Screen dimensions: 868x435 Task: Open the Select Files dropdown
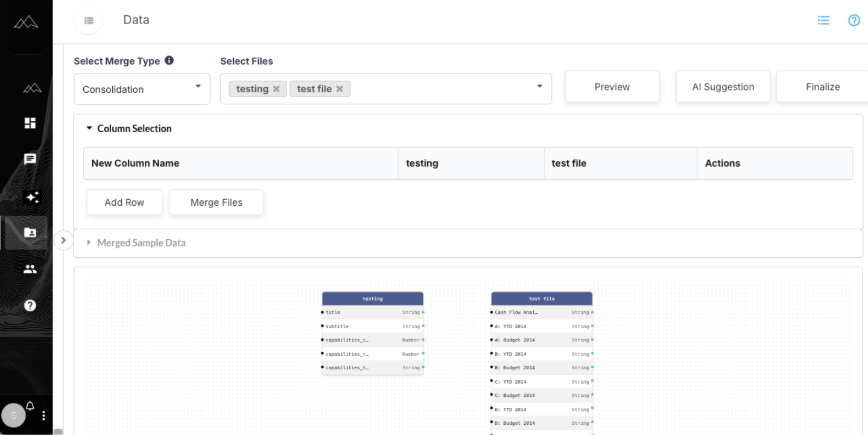pos(539,88)
